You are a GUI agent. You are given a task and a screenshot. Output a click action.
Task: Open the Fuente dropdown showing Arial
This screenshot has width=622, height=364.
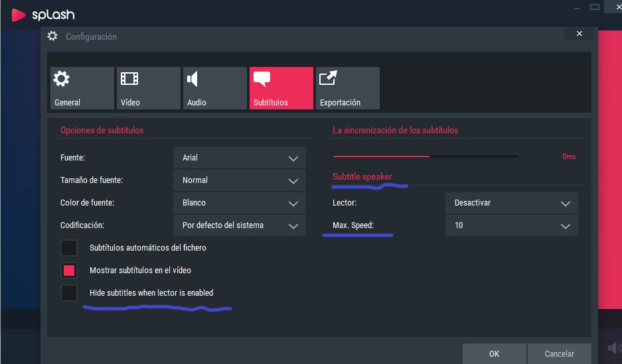240,158
